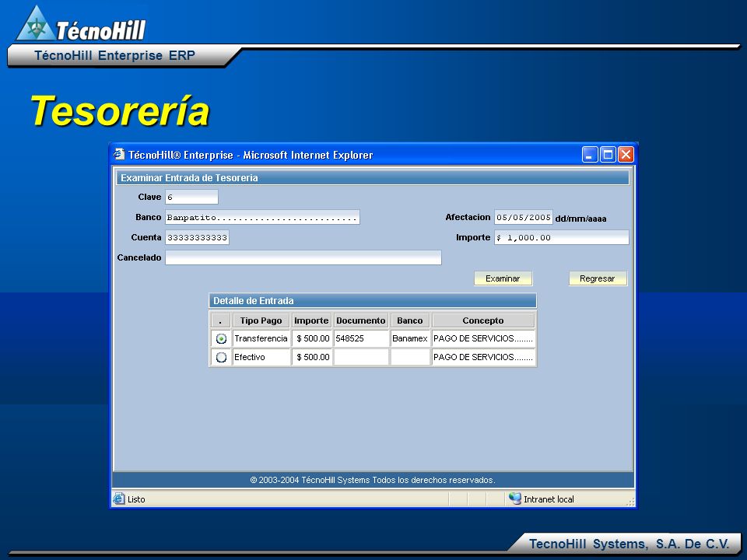Click the Listo status text
Screen dimensions: 747x560
coord(136,499)
